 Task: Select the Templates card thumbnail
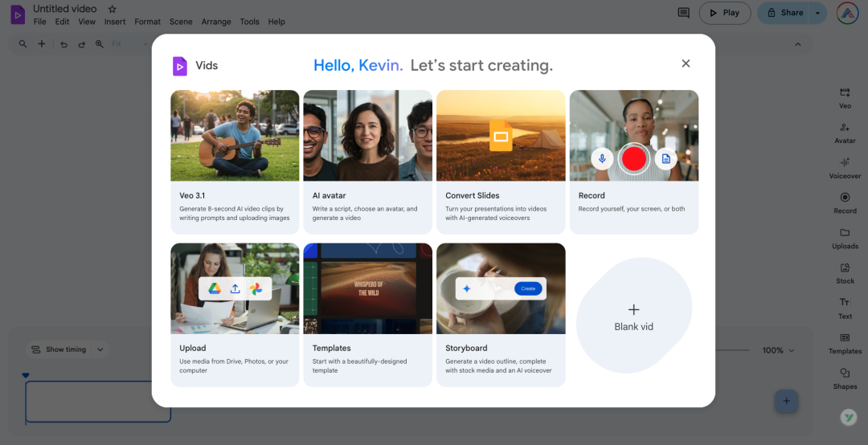[367, 288]
